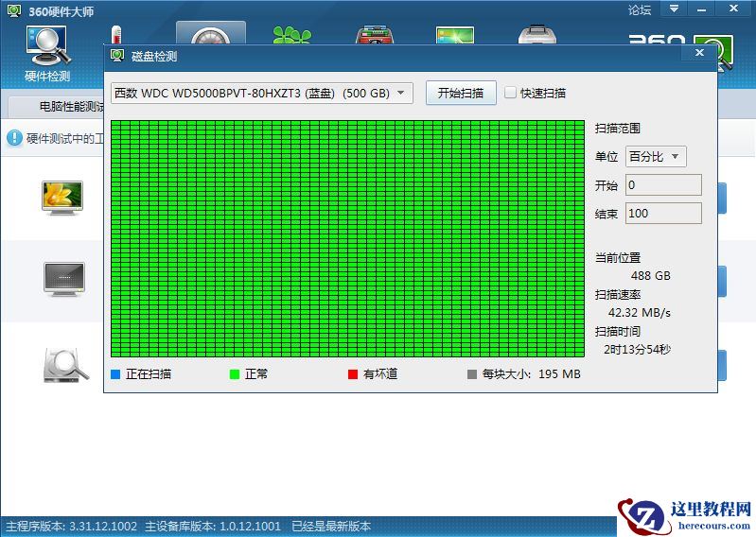Open the gray monitor screen test icon
The height and width of the screenshot is (537, 756).
64,279
